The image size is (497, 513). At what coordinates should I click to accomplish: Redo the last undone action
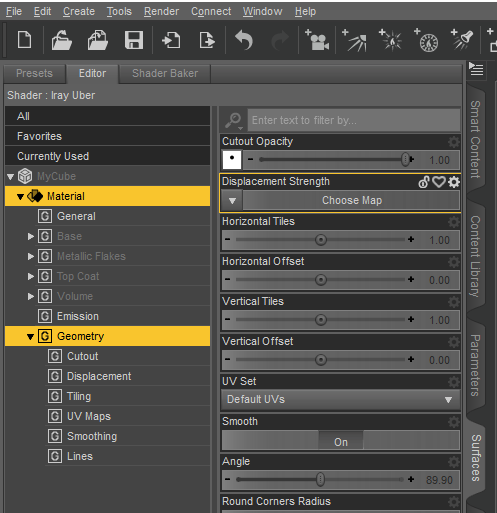pos(280,40)
